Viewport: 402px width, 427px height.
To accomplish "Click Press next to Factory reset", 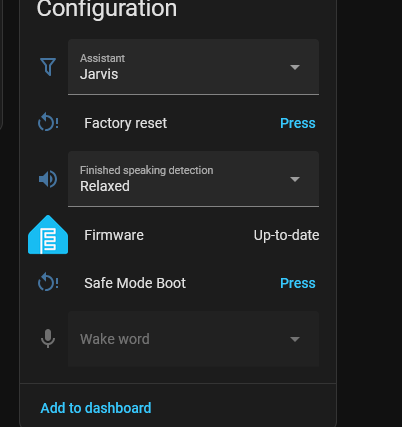I will point(298,123).
